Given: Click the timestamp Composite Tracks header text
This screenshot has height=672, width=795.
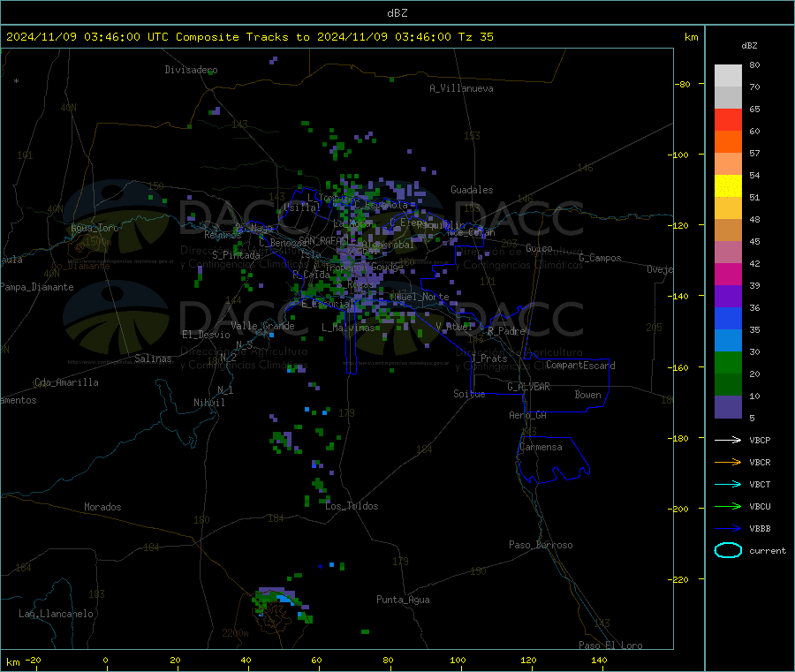Looking at the screenshot, I should [249, 37].
